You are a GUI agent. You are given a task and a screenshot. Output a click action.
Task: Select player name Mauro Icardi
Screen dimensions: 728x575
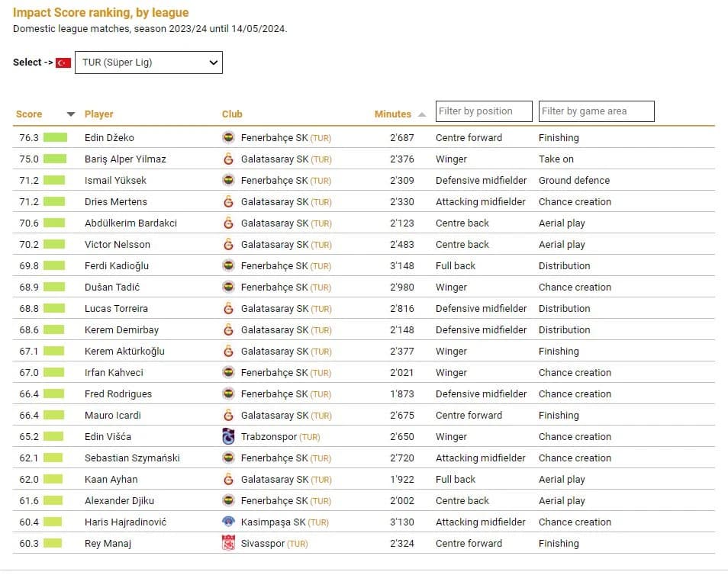(113, 416)
